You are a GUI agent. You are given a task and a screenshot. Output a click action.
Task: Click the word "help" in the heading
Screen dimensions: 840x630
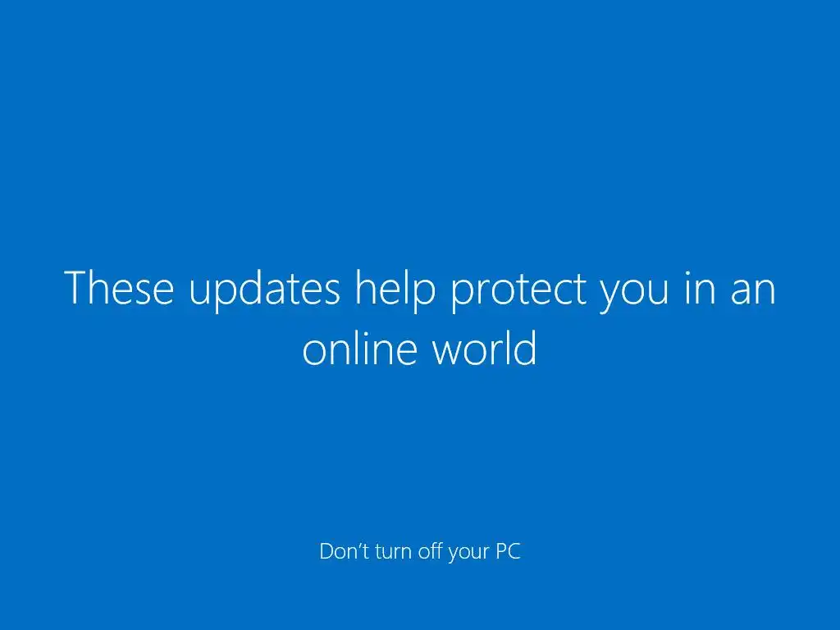[395, 291]
